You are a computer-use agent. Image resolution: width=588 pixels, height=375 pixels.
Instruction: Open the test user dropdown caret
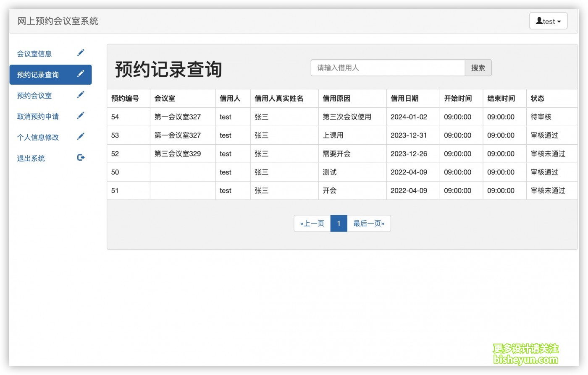pyautogui.click(x=559, y=22)
